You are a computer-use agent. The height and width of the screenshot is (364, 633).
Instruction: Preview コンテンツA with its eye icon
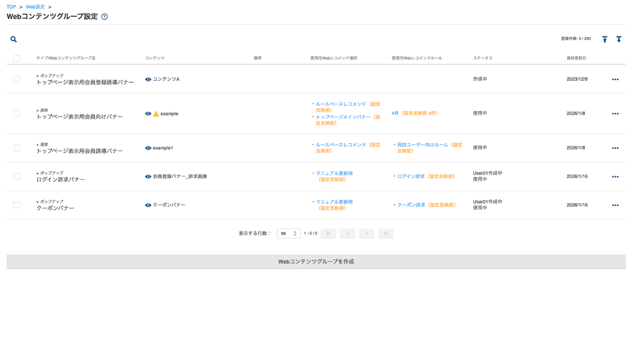(148, 79)
